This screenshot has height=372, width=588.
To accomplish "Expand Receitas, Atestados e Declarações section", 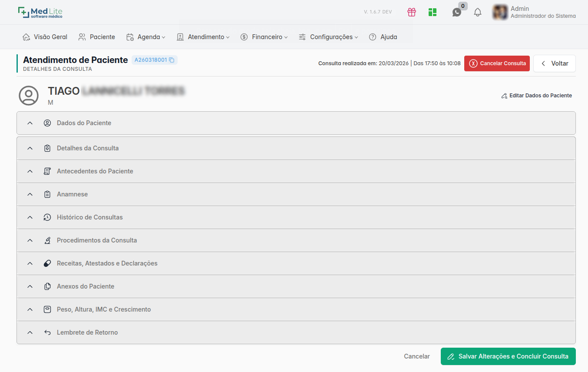I will [296, 263].
